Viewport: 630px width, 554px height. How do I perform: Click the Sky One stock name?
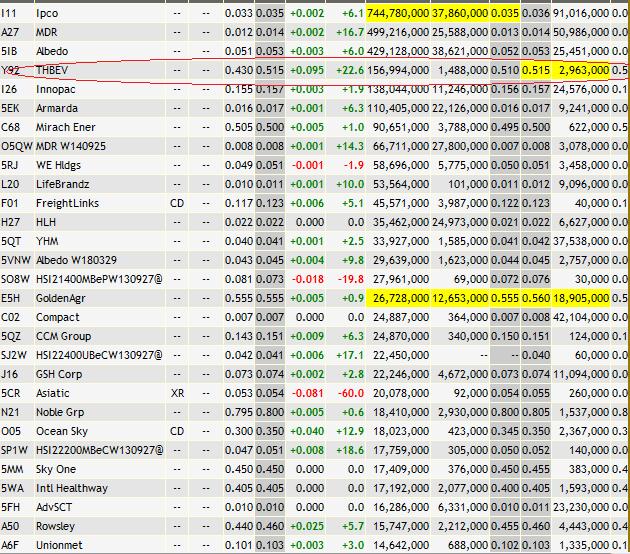point(56,470)
